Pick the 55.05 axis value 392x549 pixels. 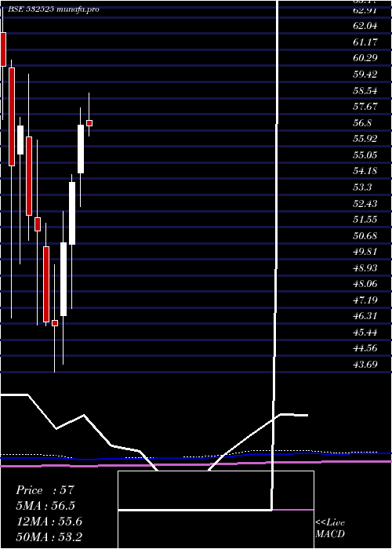click(x=365, y=155)
